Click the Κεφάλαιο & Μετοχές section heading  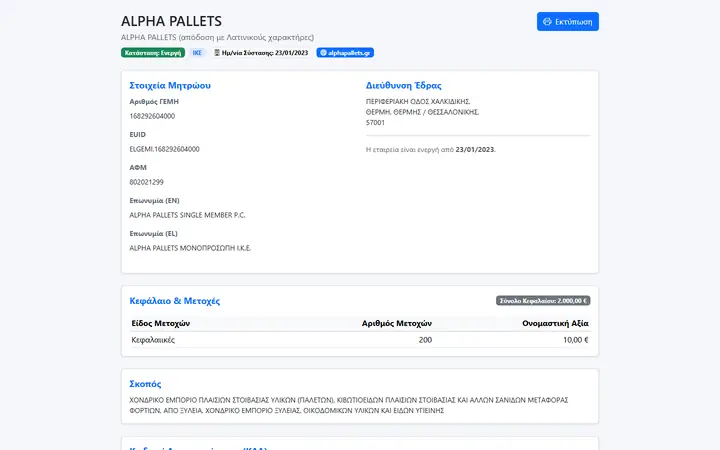[x=174, y=301]
